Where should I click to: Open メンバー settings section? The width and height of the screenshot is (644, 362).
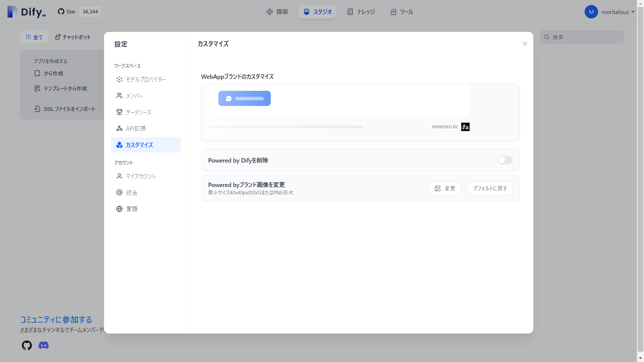pos(134,96)
